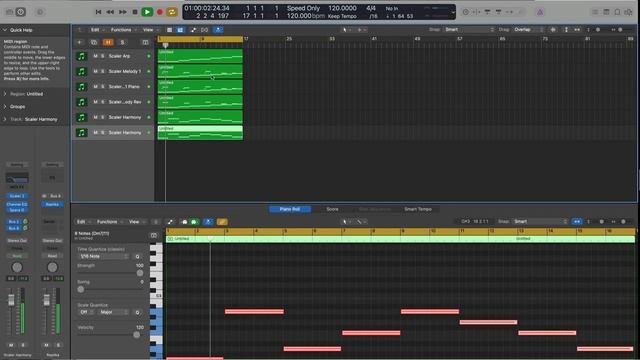Viewport: 640px width, 360px height.
Task: Click the Loop Browser icon in control bar
Action: point(618,12)
